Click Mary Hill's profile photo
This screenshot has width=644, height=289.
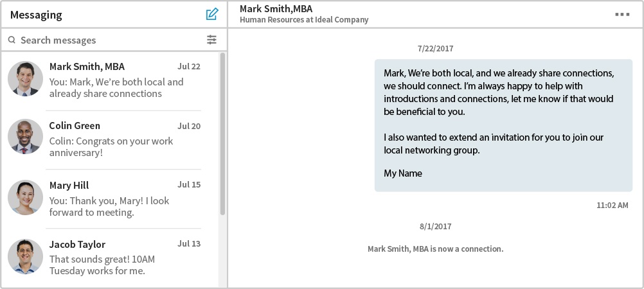(25, 197)
